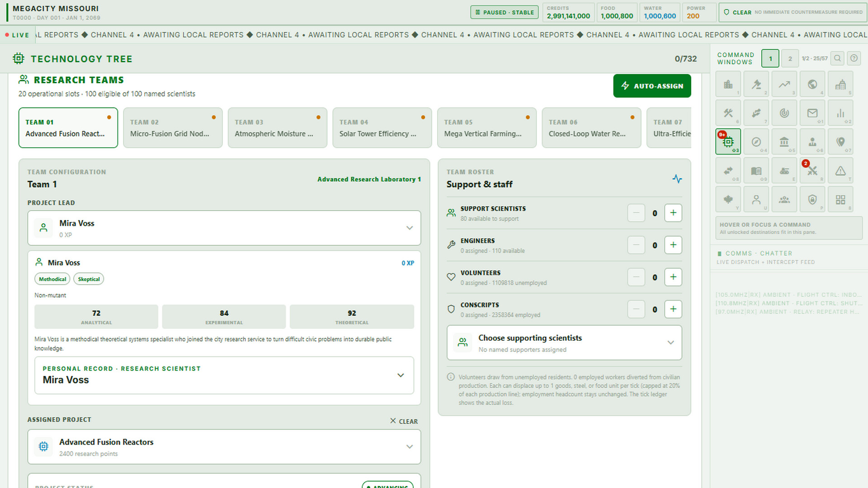Open the handshake command window
Viewport: 868px width, 488px height.
(x=756, y=113)
